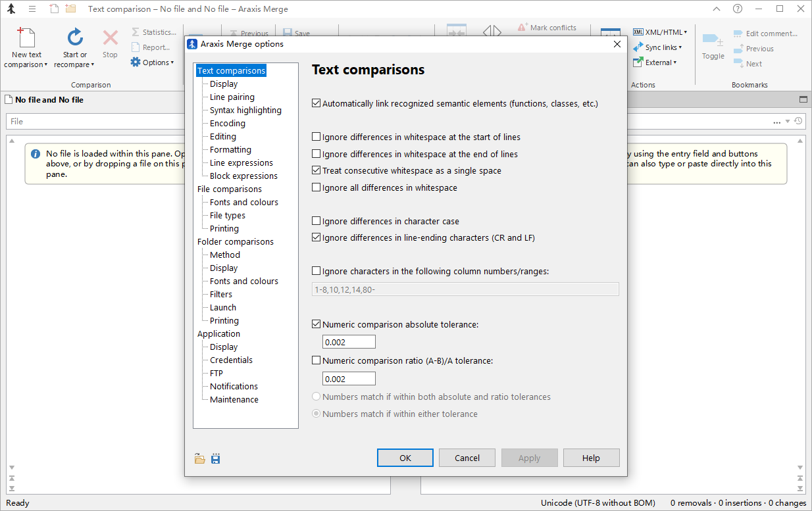Go to Next bookmark

(x=748, y=64)
